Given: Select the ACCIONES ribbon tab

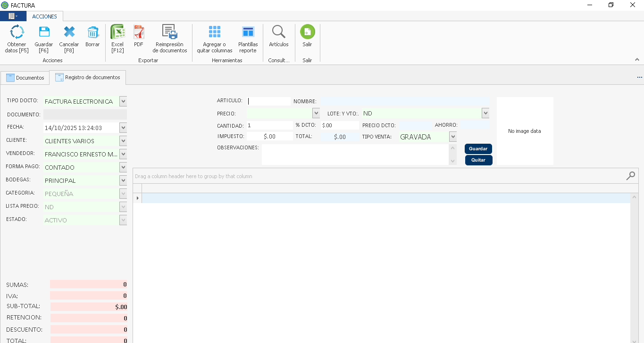Looking at the screenshot, I should (44, 16).
